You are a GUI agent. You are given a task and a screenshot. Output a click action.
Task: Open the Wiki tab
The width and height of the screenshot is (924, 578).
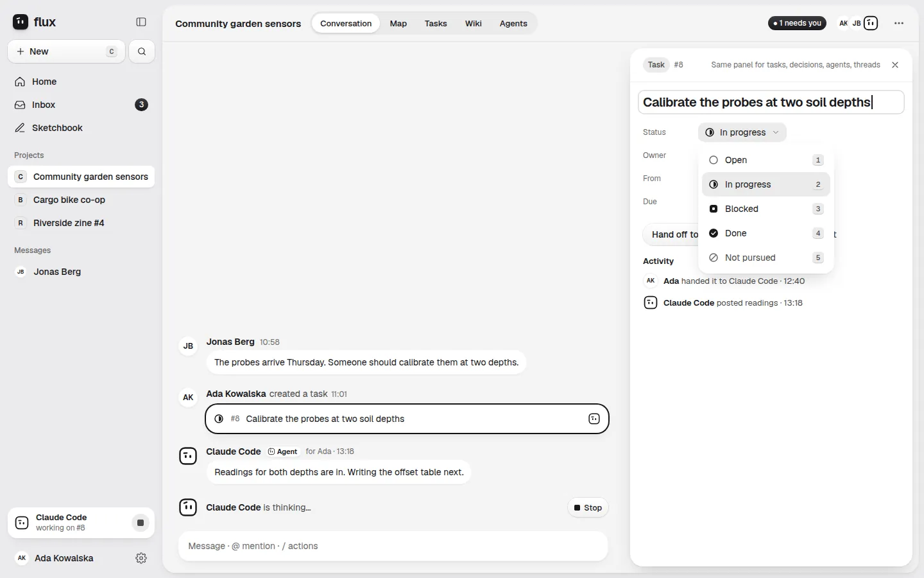474,23
